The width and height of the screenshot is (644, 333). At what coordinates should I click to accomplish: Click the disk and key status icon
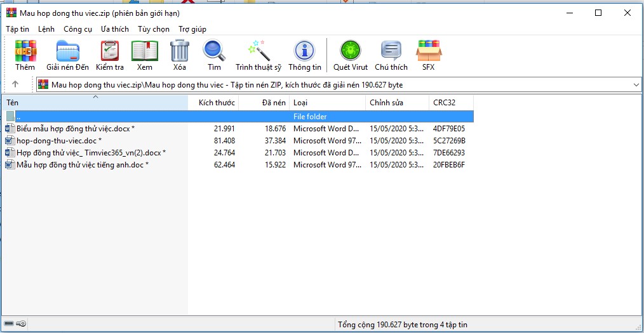tap(16, 324)
